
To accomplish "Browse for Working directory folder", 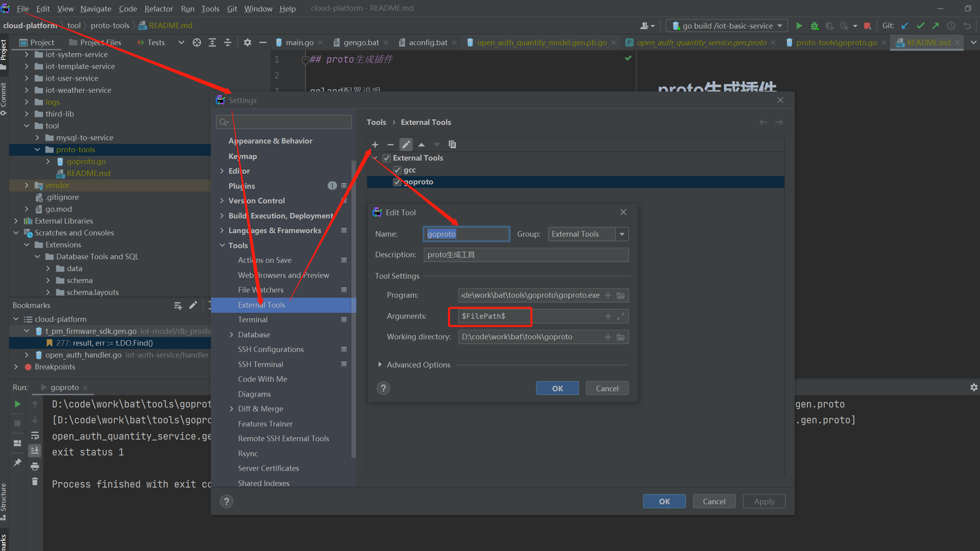I will [621, 337].
